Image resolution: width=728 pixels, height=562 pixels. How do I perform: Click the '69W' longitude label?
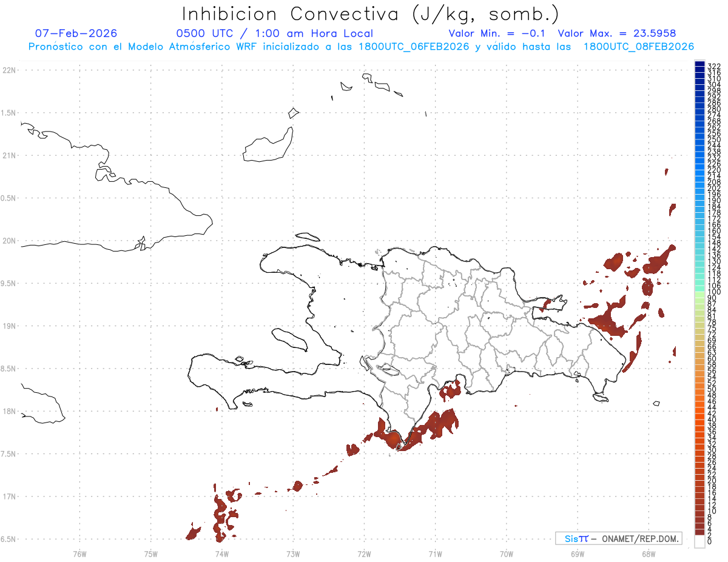578,554
